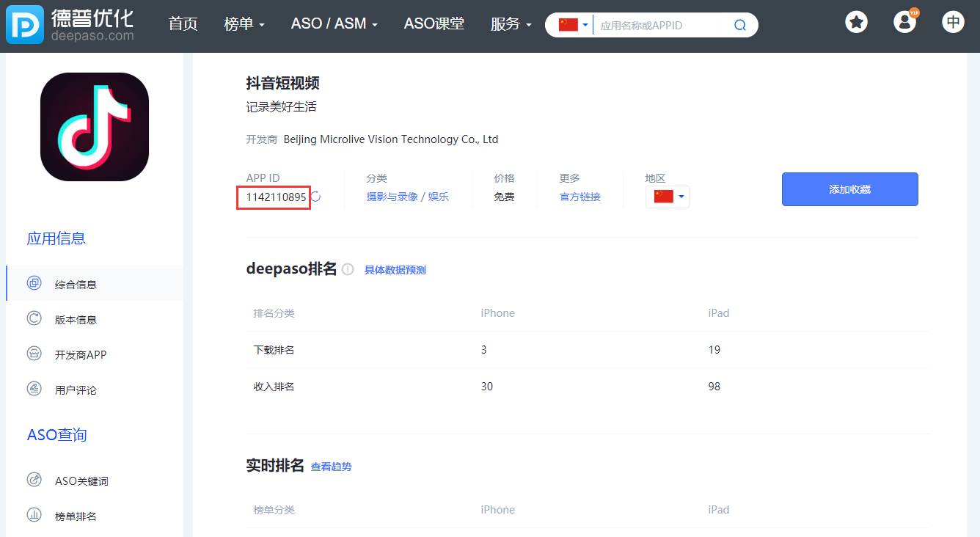980x537 pixels.
Task: Click the deepaso排名 info icon
Action: tap(348, 269)
